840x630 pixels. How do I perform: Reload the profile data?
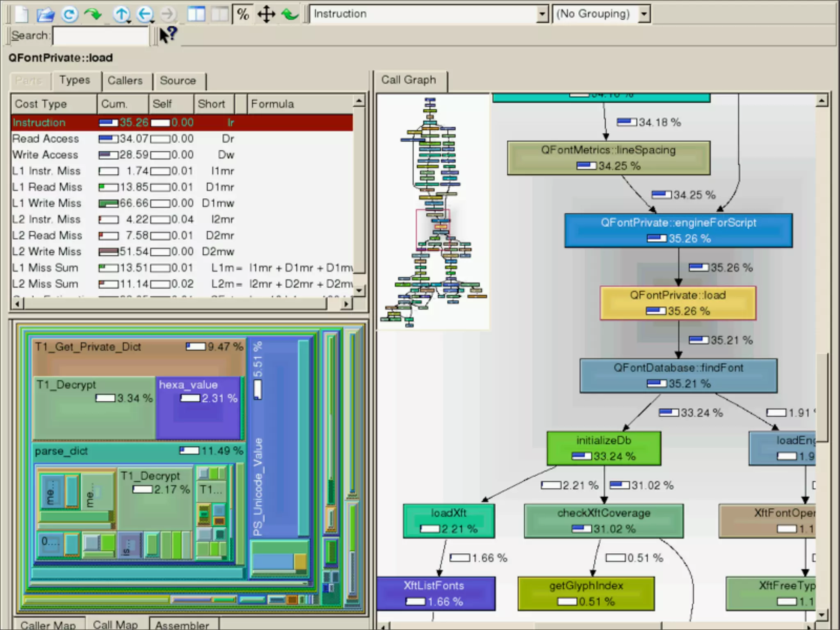point(69,14)
